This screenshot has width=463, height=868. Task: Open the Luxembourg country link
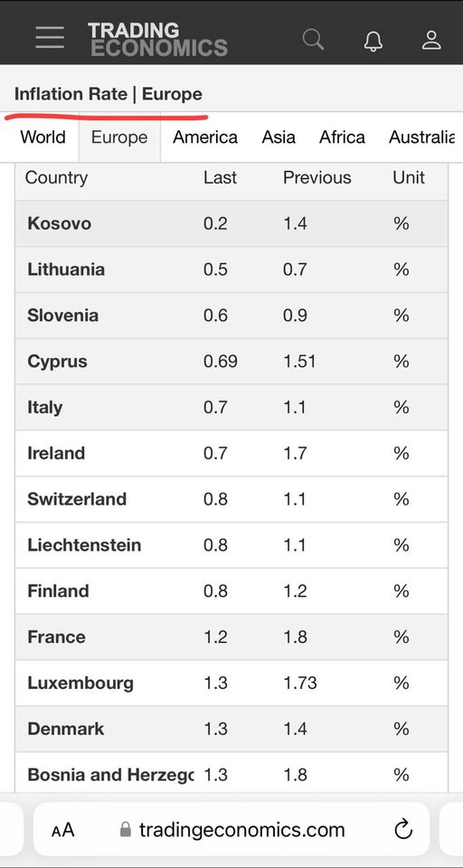point(80,683)
